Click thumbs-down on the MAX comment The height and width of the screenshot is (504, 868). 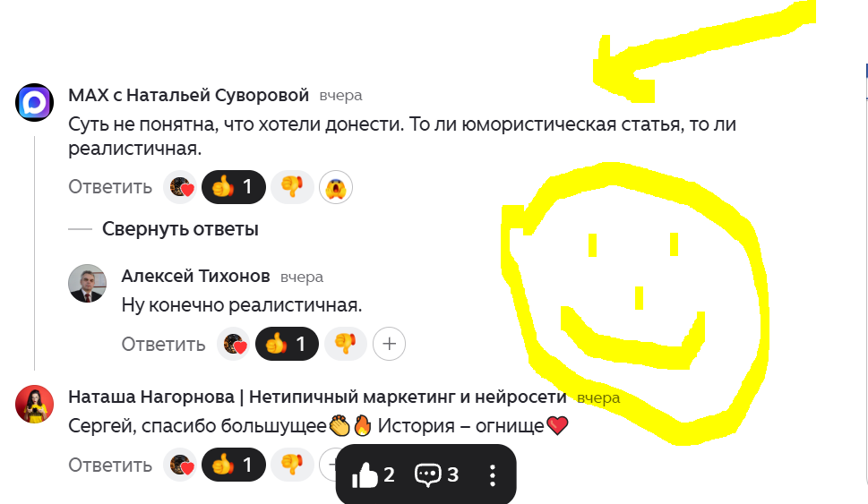(292, 187)
